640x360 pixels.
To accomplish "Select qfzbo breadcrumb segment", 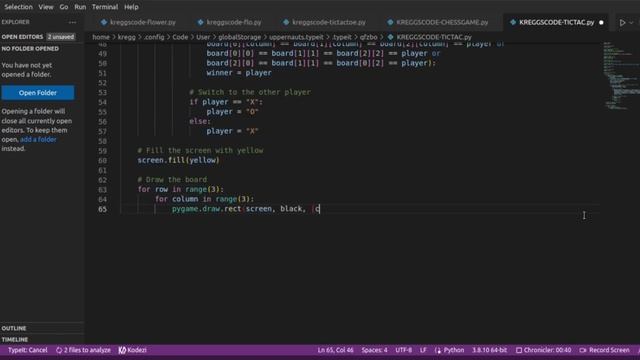I will [x=369, y=37].
